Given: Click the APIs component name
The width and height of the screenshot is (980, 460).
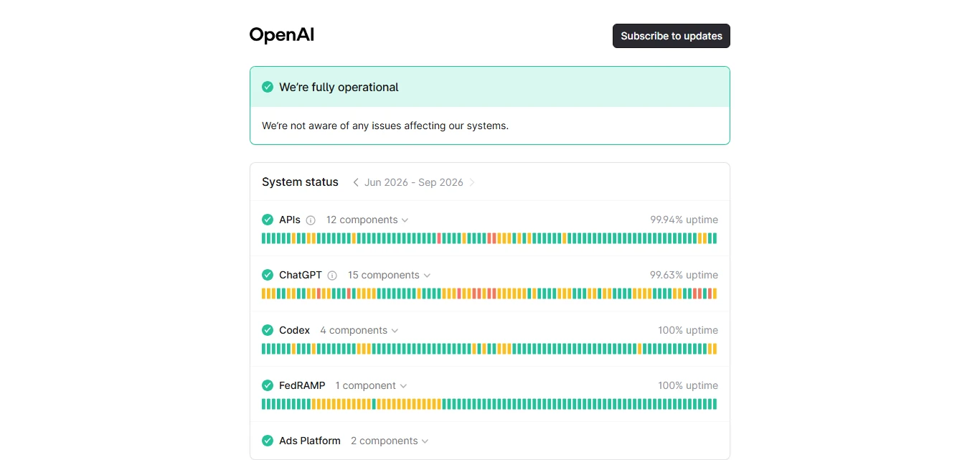Looking at the screenshot, I should [x=290, y=220].
